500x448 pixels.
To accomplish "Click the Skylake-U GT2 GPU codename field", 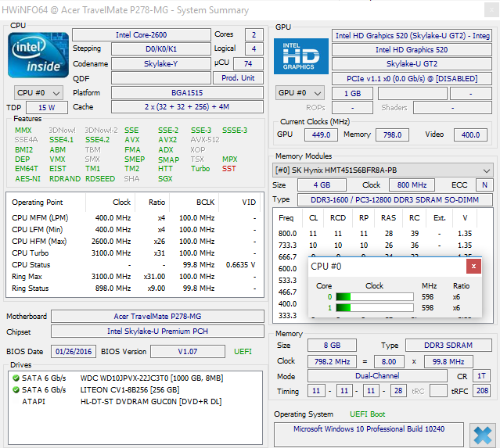I will point(412,64).
